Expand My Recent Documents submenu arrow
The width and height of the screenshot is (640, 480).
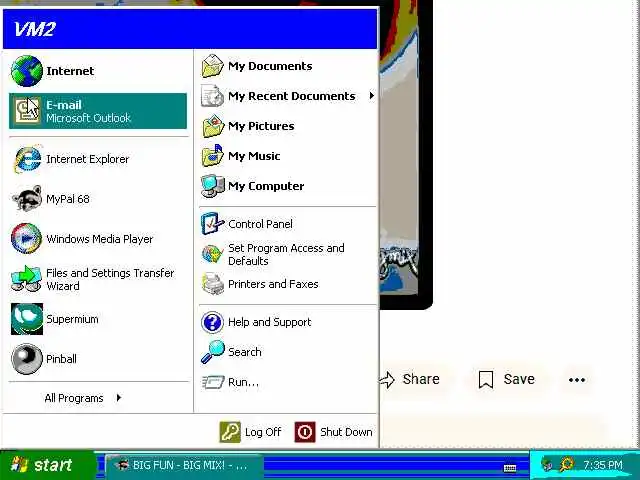[x=371, y=96]
